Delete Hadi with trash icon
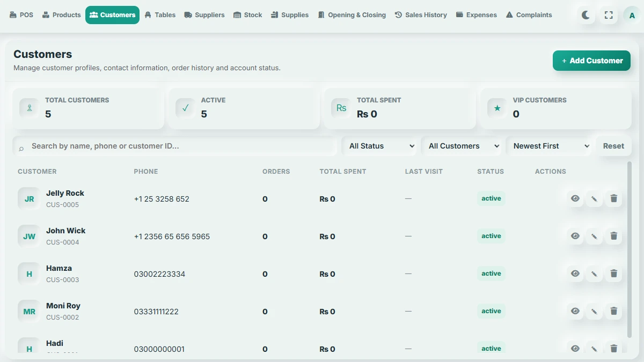Image resolution: width=644 pixels, height=362 pixels. (x=614, y=348)
